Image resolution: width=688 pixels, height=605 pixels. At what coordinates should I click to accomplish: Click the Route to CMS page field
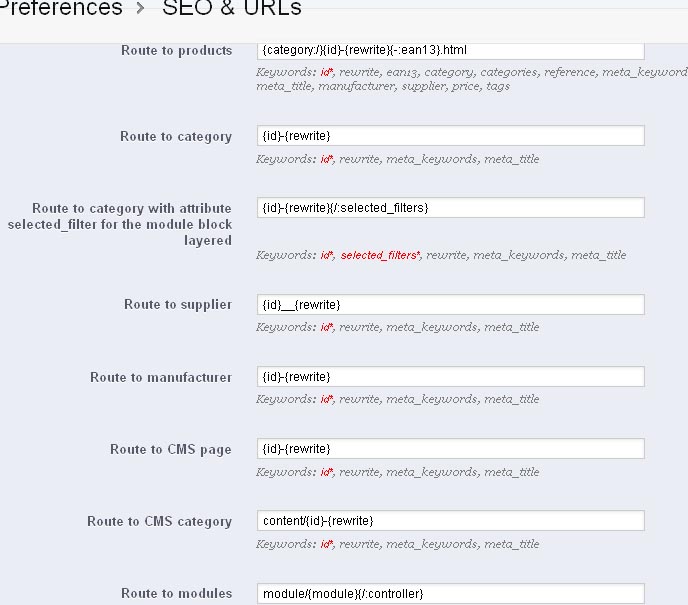coord(450,449)
